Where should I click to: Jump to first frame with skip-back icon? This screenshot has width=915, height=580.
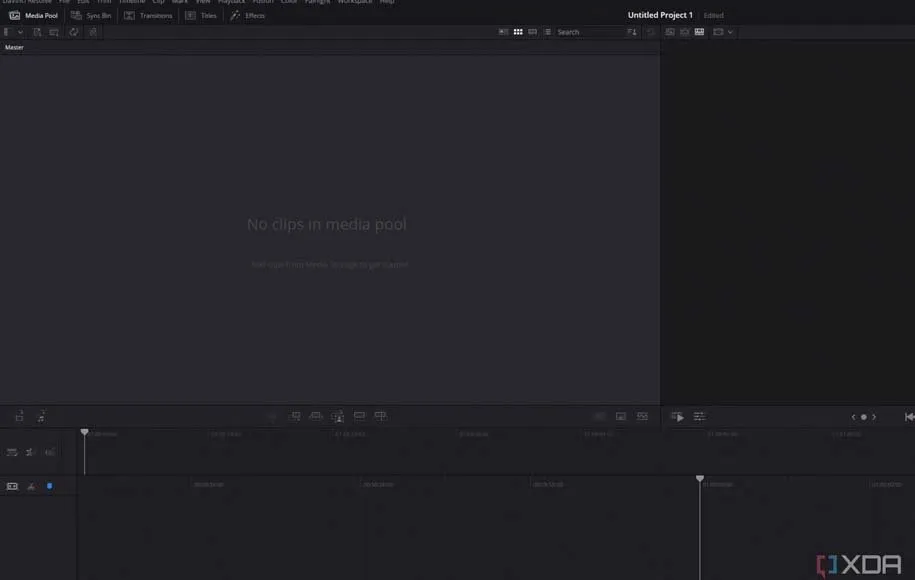pyautogui.click(x=909, y=416)
